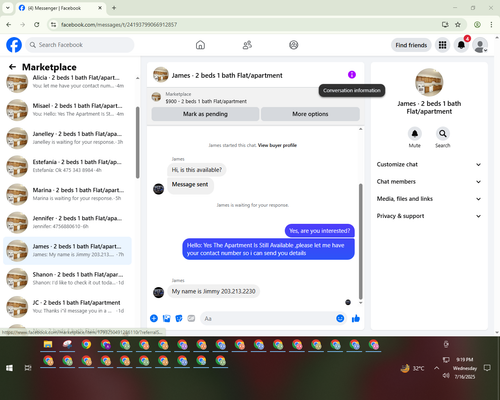Click the Search Facebook field
500x400 pixels.
coord(80,45)
